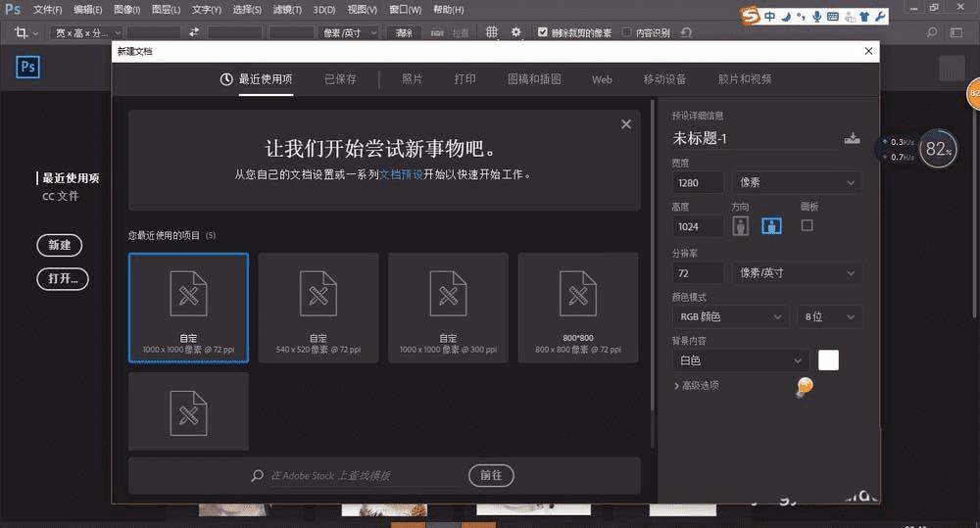
Task: Switch to Web tab
Action: 602,79
